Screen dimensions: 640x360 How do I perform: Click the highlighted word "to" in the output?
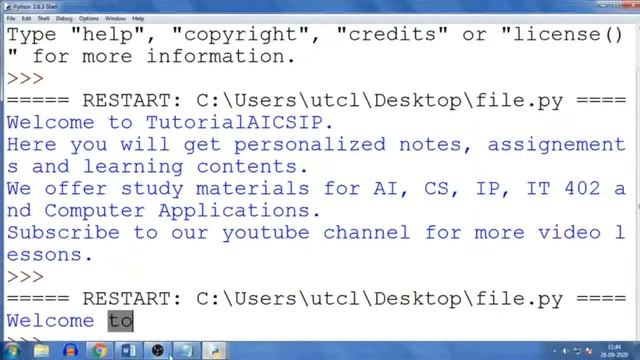coord(120,321)
